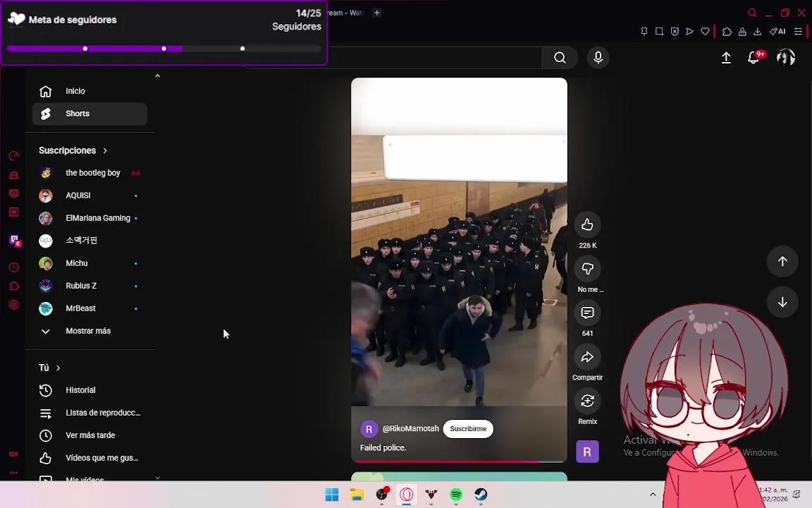This screenshot has width=812, height=508.
Task: Open Steam from taskbar
Action: 481,495
